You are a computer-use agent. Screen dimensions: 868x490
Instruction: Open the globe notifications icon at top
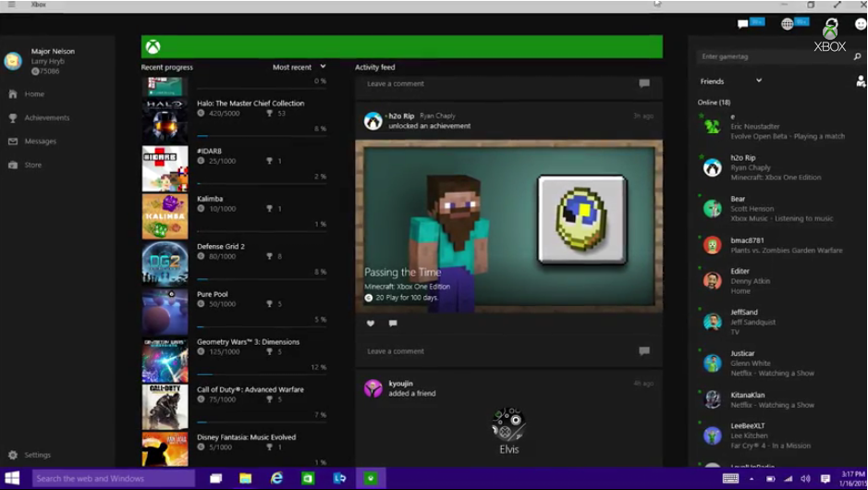(787, 24)
